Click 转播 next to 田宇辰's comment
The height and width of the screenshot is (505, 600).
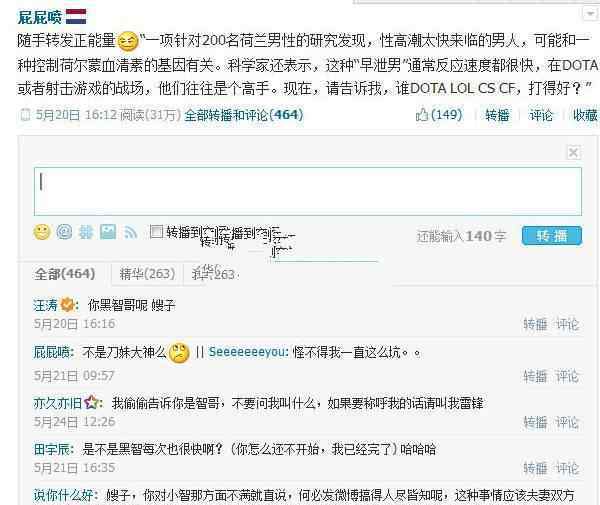[535, 468]
